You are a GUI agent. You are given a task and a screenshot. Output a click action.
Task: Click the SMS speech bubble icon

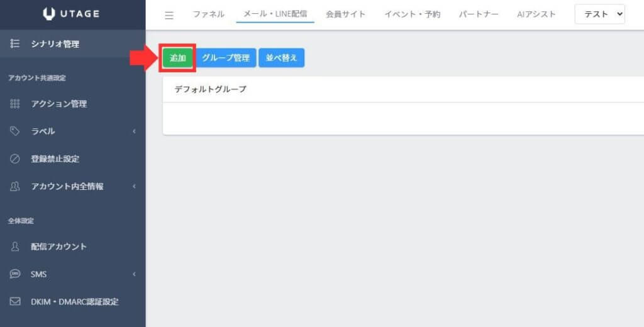click(15, 274)
